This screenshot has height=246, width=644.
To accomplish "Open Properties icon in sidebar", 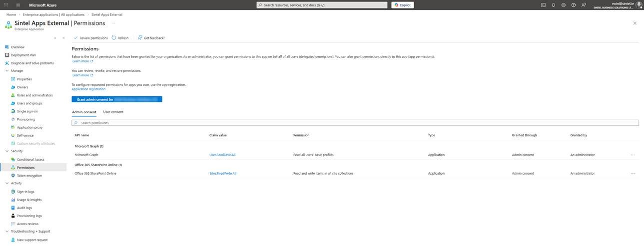I will click(13, 79).
